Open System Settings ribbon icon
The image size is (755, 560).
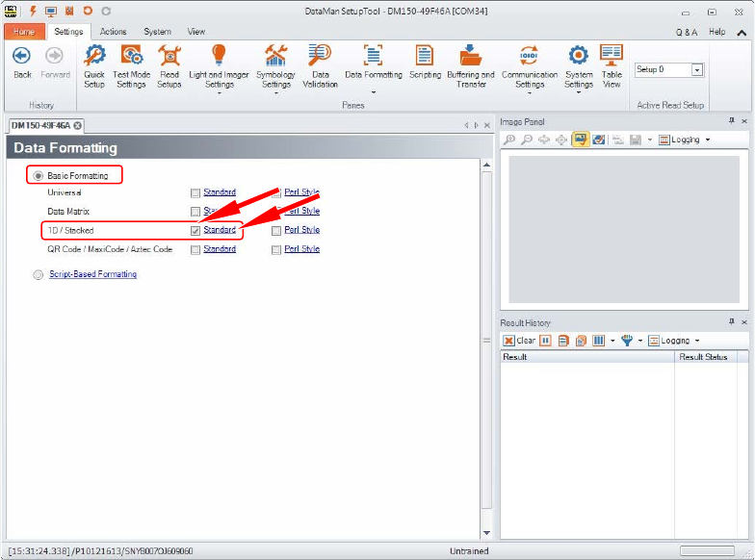click(x=578, y=56)
